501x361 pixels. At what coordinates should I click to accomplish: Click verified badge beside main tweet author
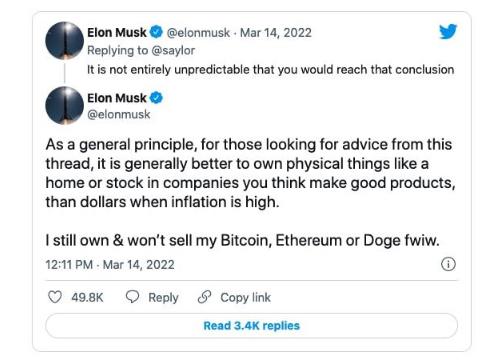coord(156,98)
